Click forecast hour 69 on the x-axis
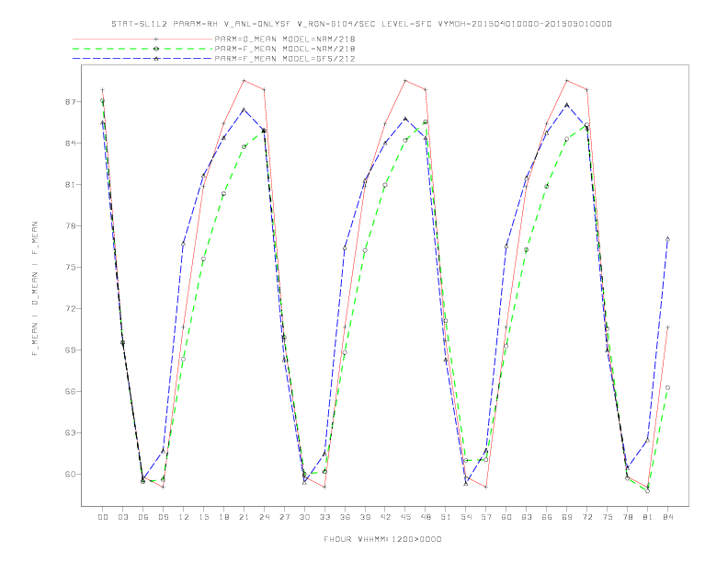Image resolution: width=728 pixels, height=563 pixels. pyautogui.click(x=567, y=517)
